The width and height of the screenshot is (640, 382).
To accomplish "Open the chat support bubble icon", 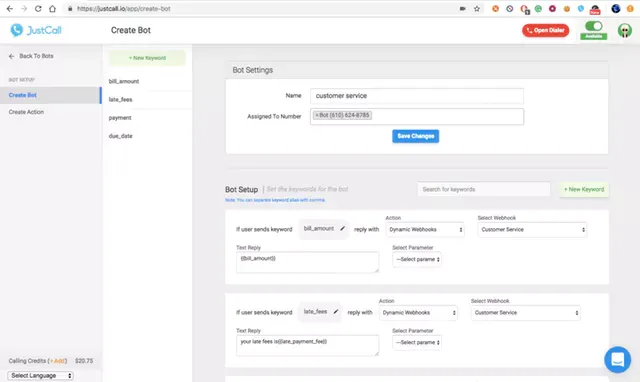I will (618, 360).
